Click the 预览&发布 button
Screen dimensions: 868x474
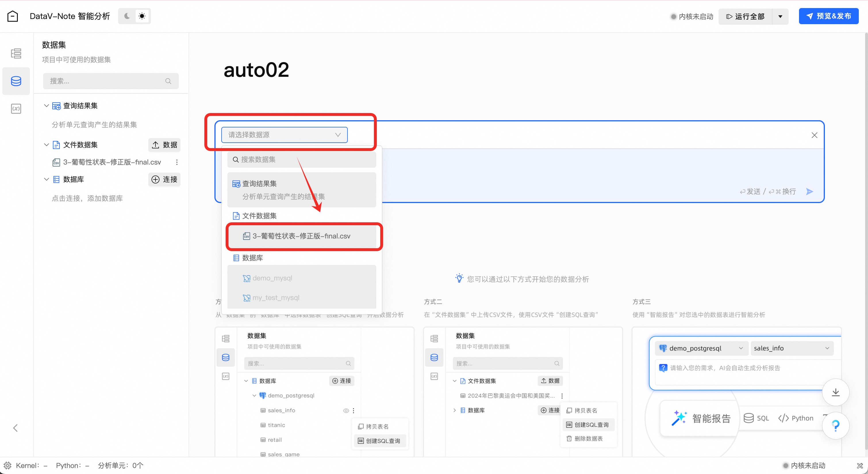coord(828,16)
